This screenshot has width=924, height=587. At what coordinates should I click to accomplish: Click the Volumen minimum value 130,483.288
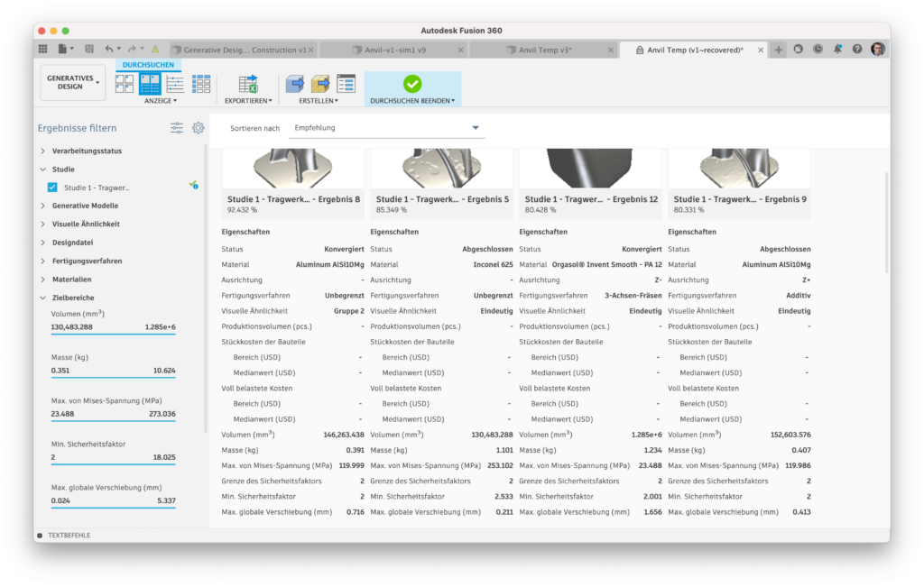[x=71, y=326]
